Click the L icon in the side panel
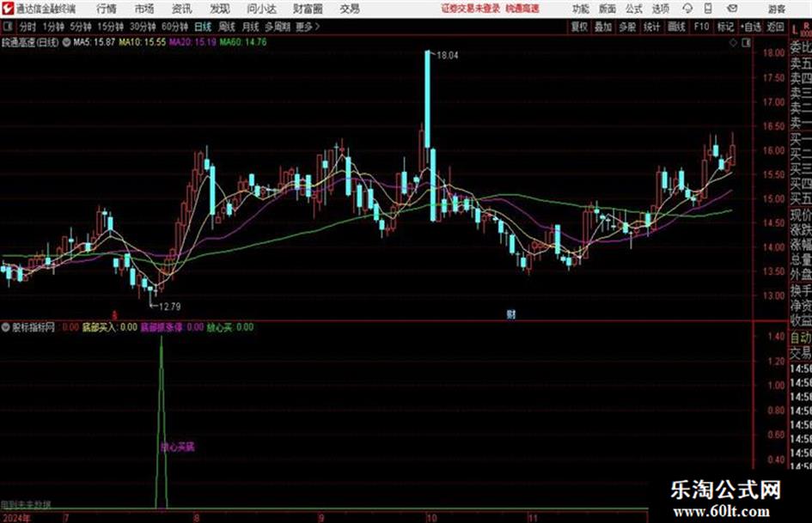 tap(795, 30)
